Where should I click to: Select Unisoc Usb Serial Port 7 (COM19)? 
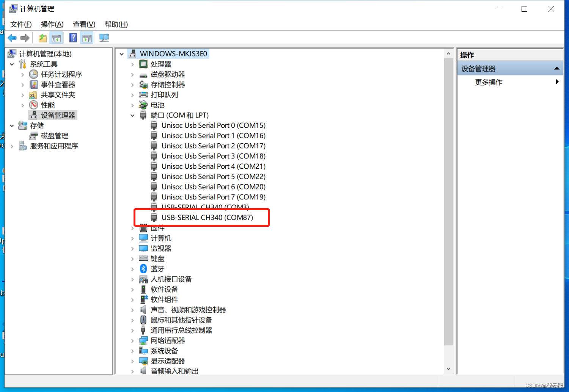click(214, 197)
